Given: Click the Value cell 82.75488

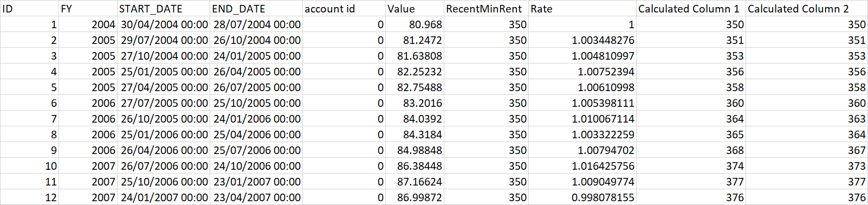Looking at the screenshot, I should point(414,87).
